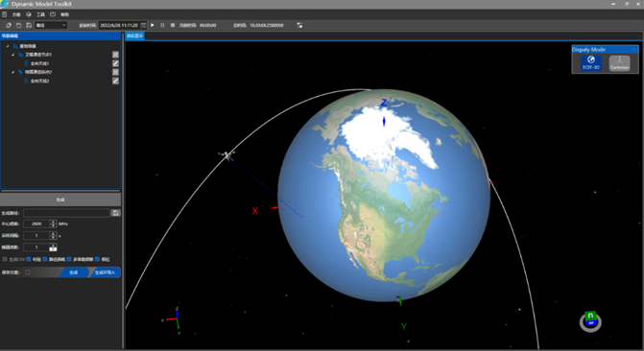Open the scene type dropdown in toolbar
Image resolution: width=644 pixels, height=351 pixels.
(x=51, y=25)
